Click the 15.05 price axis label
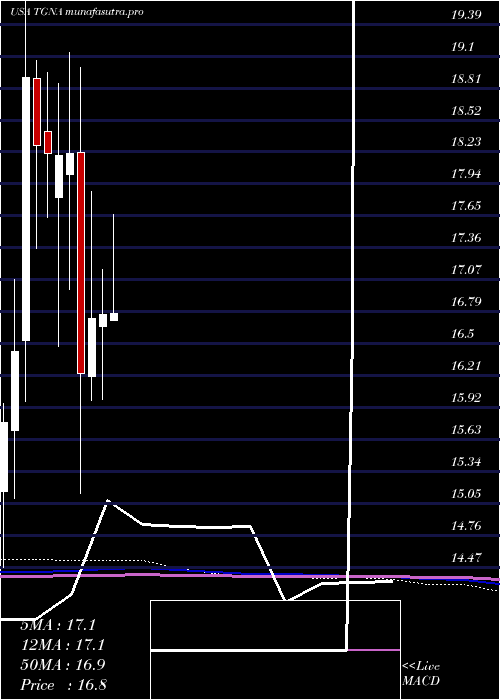This screenshot has height=700, width=500. coord(466,493)
